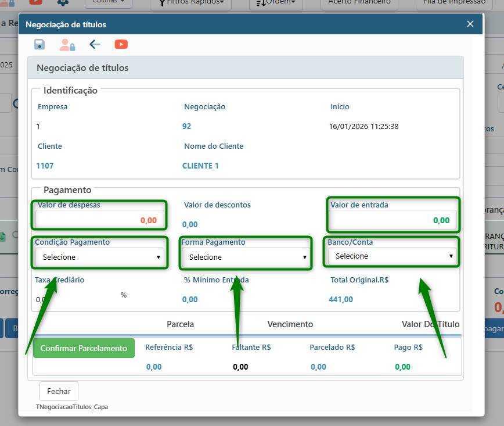Expand the Forma Pagamento select box
This screenshot has width=504, height=426.
point(247,257)
